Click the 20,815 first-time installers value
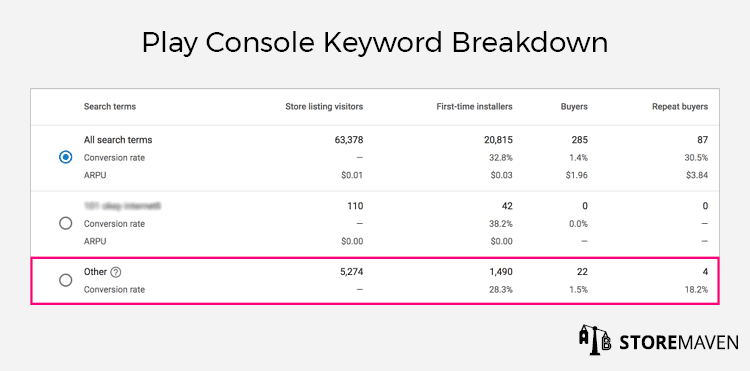750x371 pixels. click(x=498, y=140)
